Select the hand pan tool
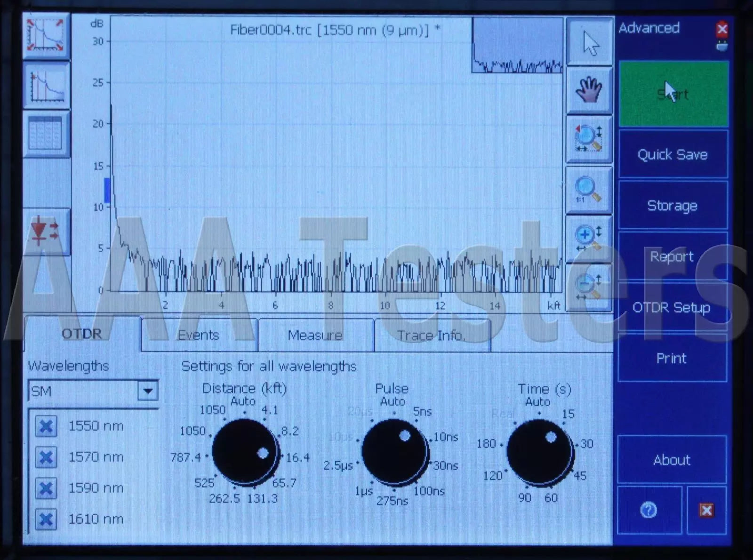This screenshot has height=560, width=753. point(589,90)
